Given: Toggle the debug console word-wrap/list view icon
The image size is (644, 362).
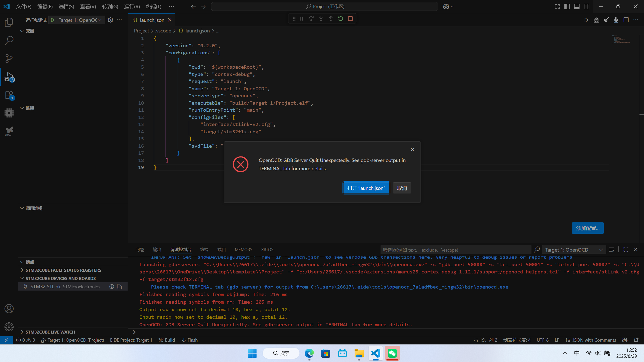Looking at the screenshot, I should coord(612,250).
